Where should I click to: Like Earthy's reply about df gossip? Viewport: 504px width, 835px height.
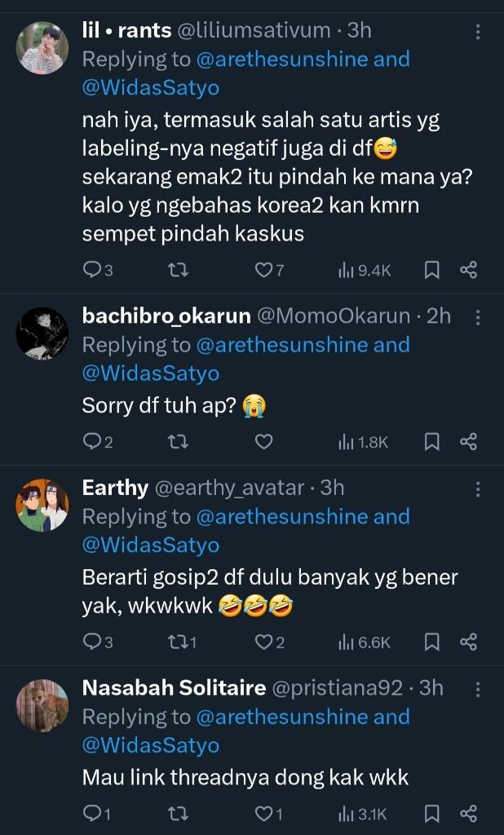coord(262,642)
